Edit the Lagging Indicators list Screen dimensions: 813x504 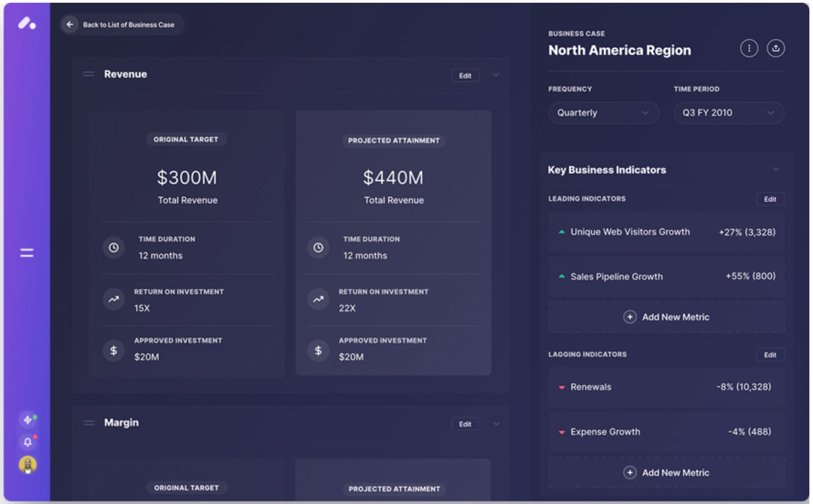pyautogui.click(x=770, y=355)
